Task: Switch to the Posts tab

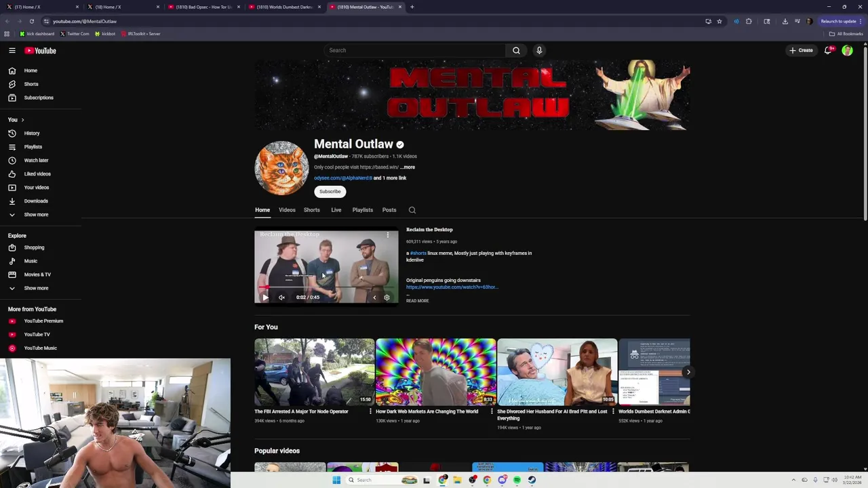Action: tap(389, 210)
